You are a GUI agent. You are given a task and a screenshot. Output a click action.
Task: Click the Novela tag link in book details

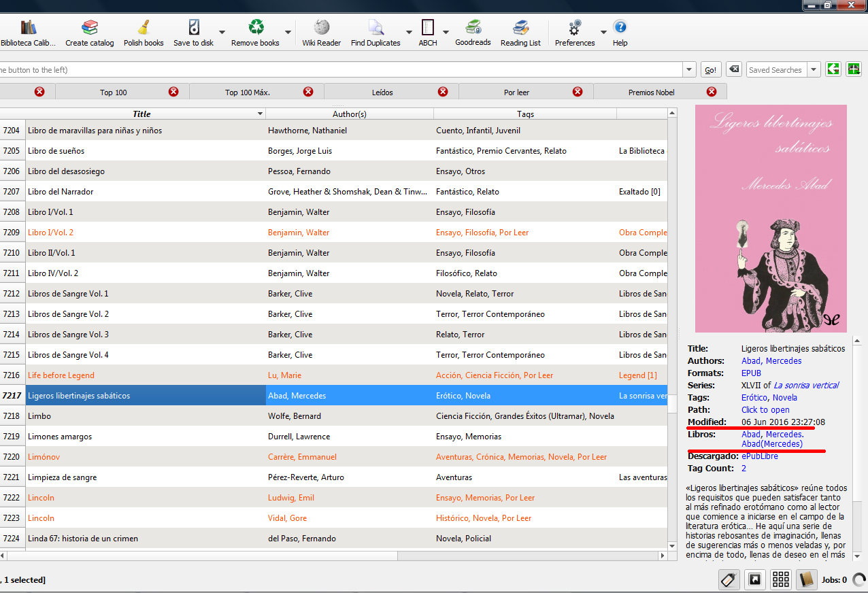coord(785,398)
